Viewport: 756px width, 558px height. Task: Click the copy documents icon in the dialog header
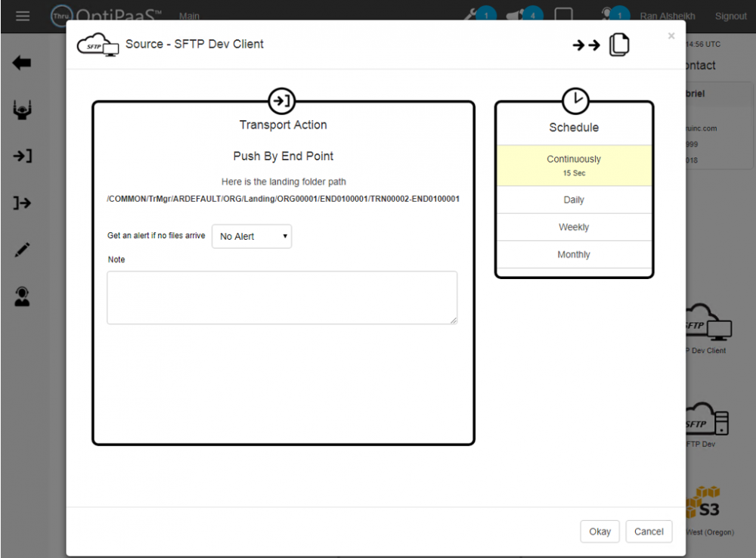(x=619, y=45)
